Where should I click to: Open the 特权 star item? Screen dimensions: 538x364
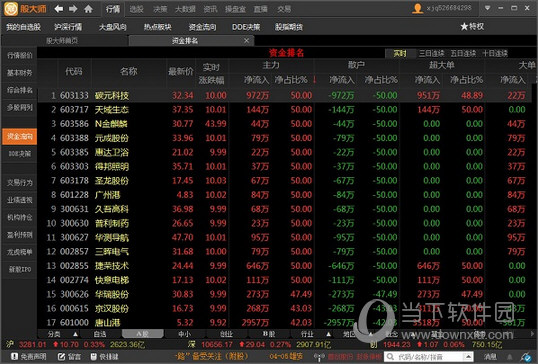coord(472,26)
